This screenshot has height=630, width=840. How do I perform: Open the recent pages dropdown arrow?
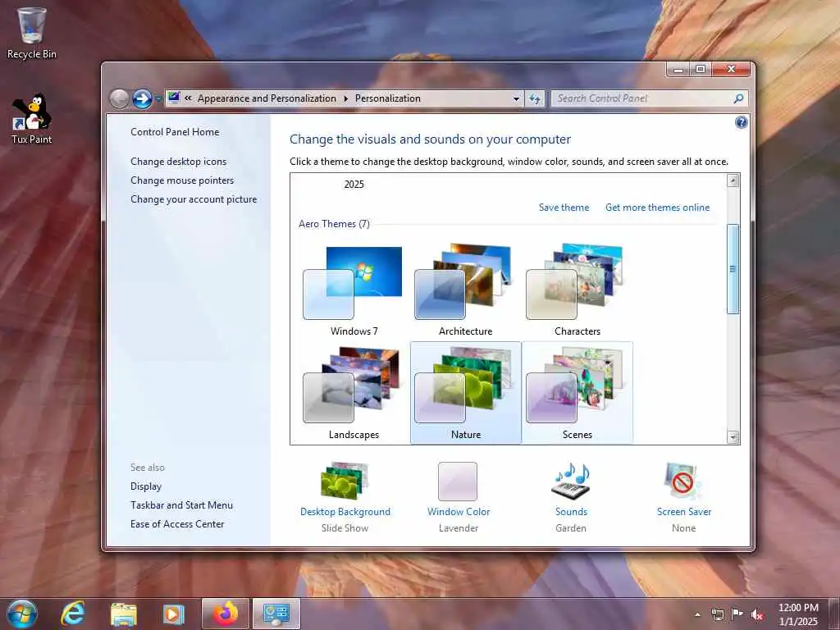[158, 99]
